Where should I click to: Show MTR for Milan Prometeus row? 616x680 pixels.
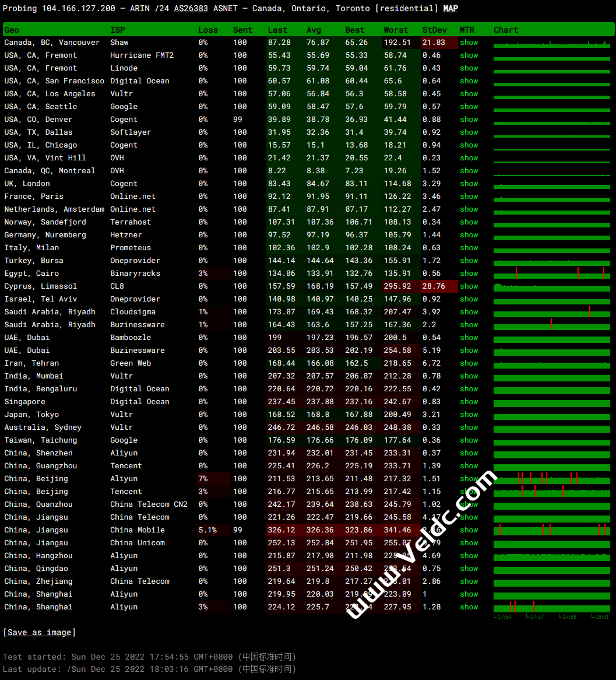[469, 248]
